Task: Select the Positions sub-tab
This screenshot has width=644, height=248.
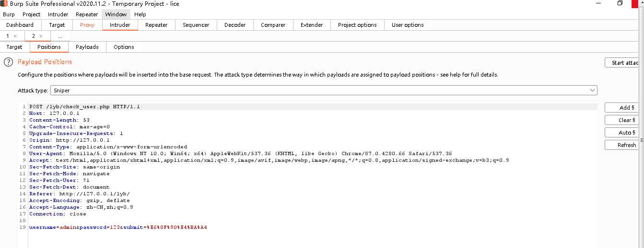Action: click(49, 47)
